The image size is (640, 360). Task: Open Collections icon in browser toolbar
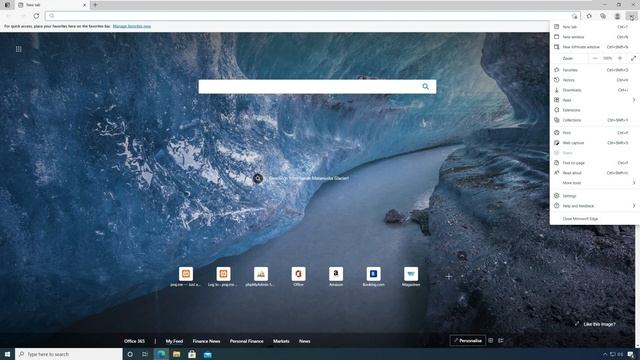[x=603, y=16]
